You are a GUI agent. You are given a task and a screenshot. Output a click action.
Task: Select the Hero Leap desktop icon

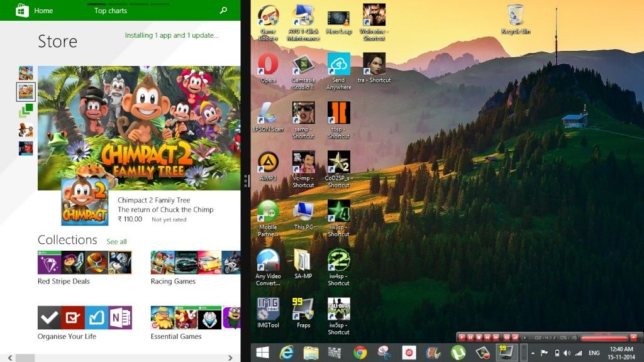point(339,23)
